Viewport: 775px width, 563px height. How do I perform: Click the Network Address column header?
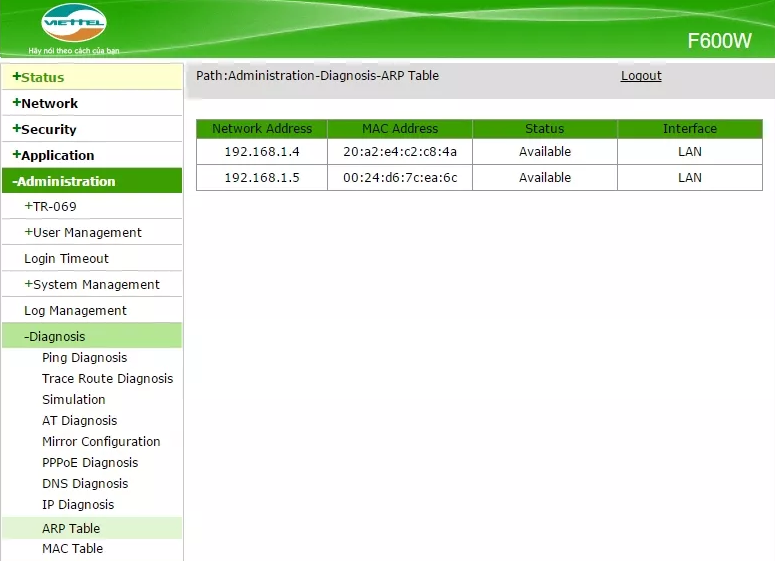point(262,129)
